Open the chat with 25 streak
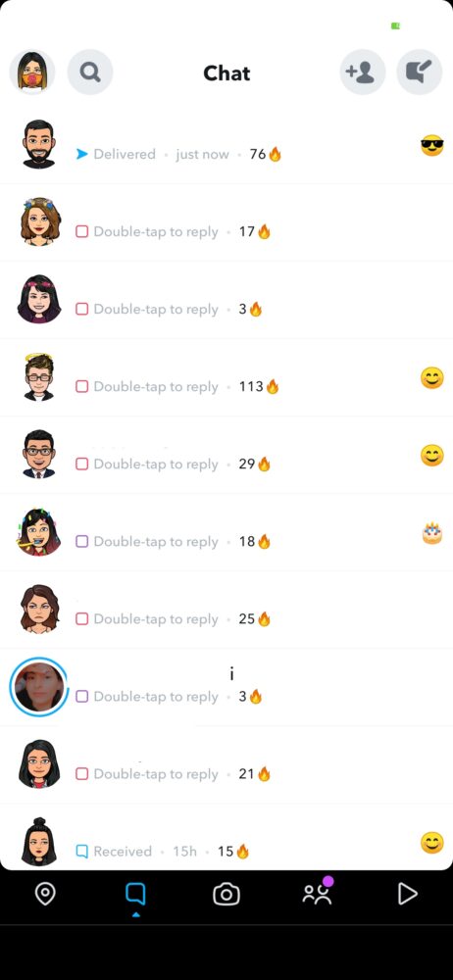453x980 pixels. [226, 611]
